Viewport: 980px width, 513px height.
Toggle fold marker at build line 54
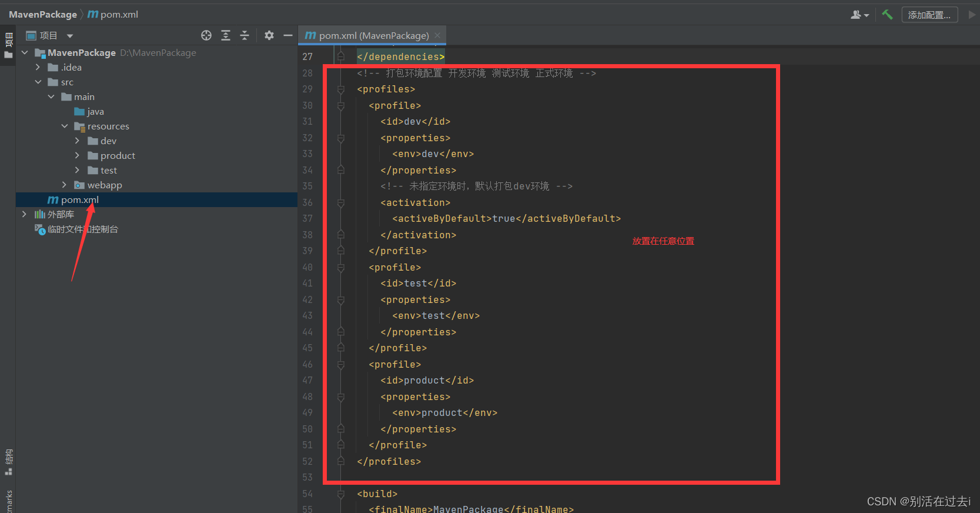tap(341, 494)
